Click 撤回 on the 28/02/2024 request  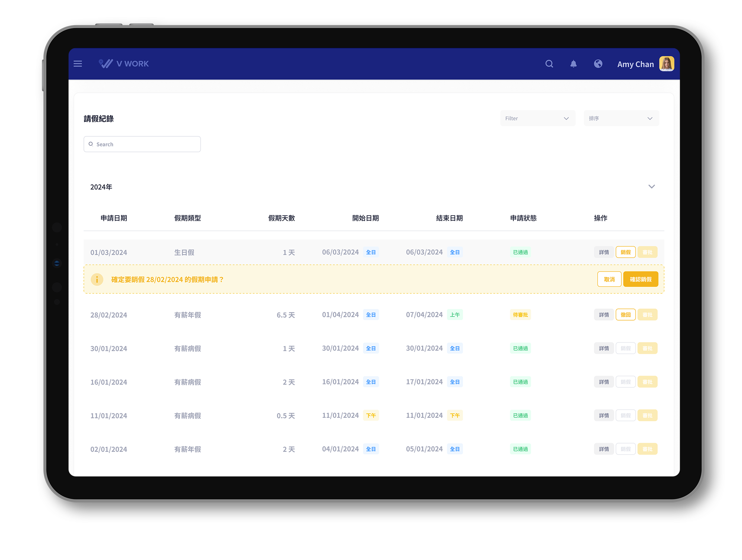[626, 315]
